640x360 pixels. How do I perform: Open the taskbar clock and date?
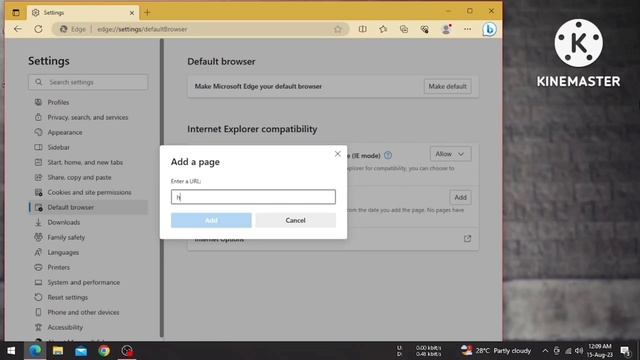click(600, 351)
